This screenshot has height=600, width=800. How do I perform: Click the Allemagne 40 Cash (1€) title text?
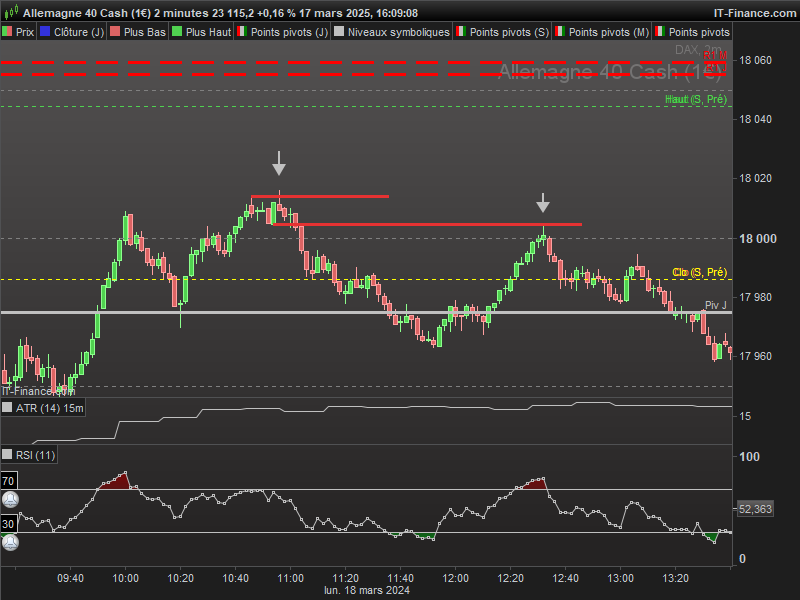[87, 13]
